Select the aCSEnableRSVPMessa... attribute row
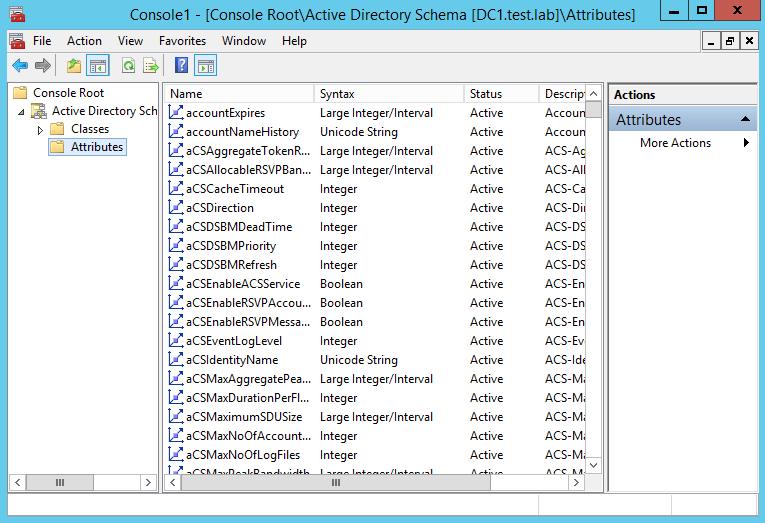This screenshot has width=765, height=523. coord(376,322)
